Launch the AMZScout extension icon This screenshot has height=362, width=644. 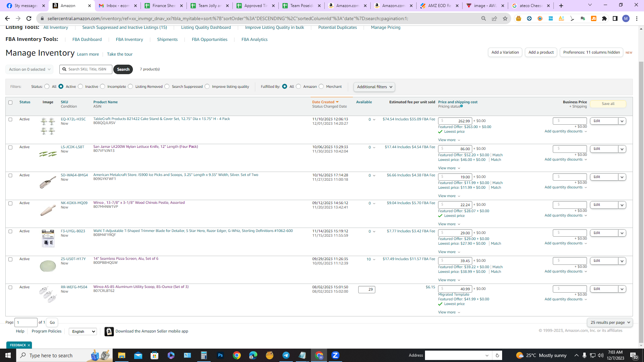(x=561, y=18)
